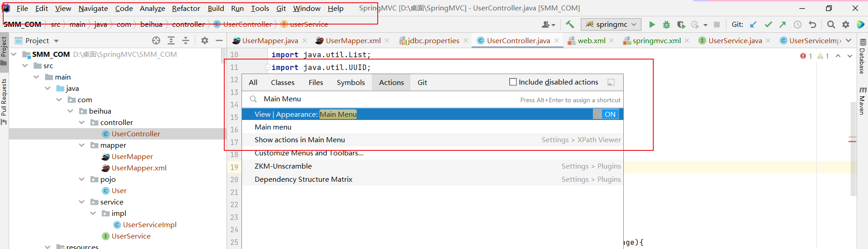Start debugging with the green bug icon

666,25
